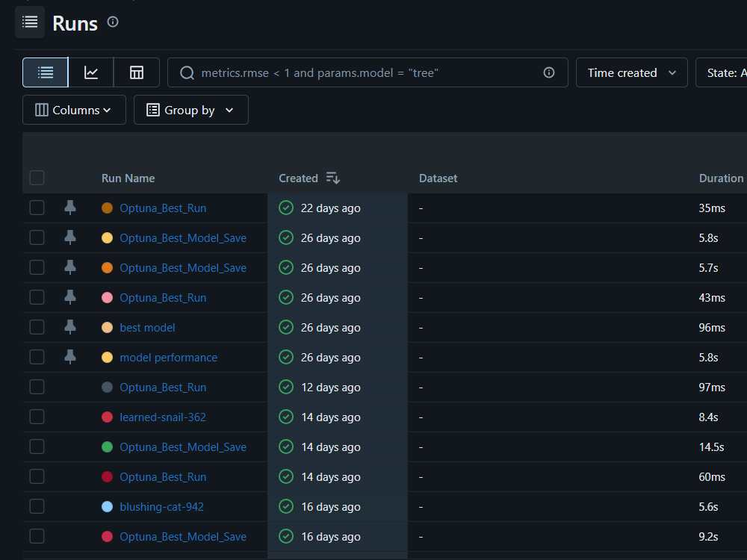The image size is (747, 560).
Task: Toggle the select-all runs checkbox
Action: pos(37,178)
